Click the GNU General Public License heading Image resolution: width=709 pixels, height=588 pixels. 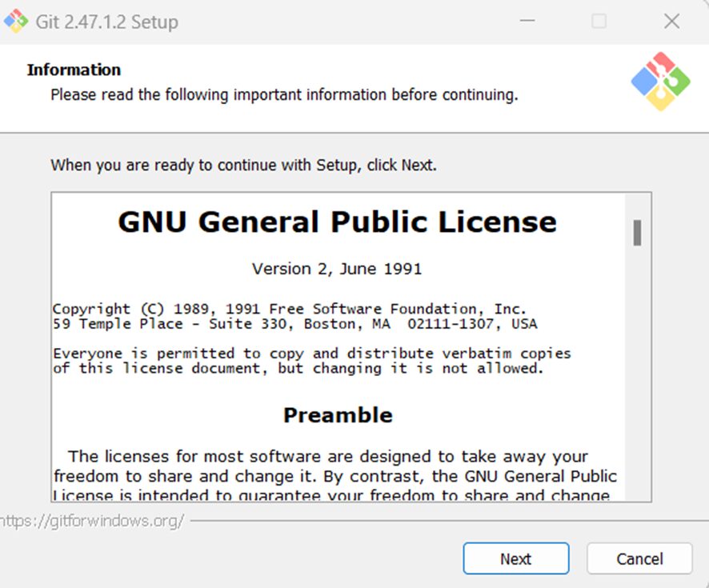337,222
